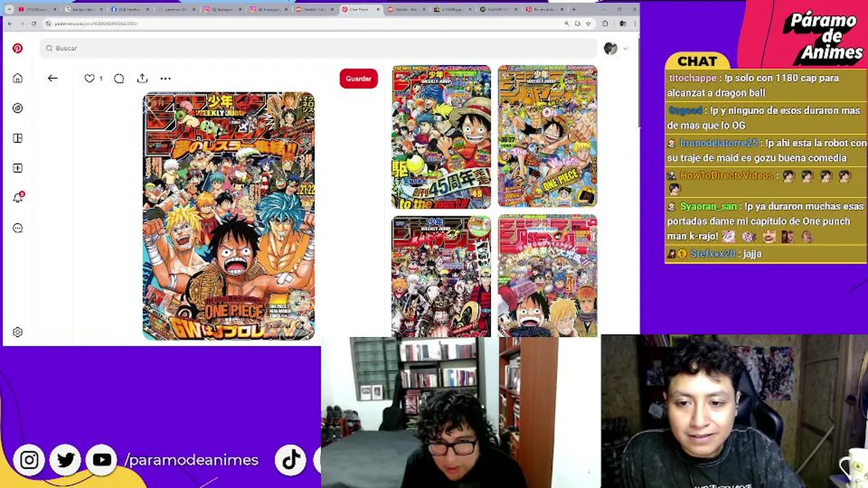The height and width of the screenshot is (488, 868).
Task: Click the Guardar button
Action: coord(358,79)
